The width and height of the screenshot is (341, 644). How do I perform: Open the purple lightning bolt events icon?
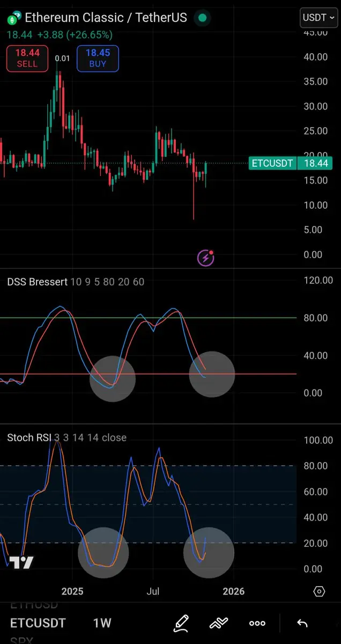coord(206,258)
